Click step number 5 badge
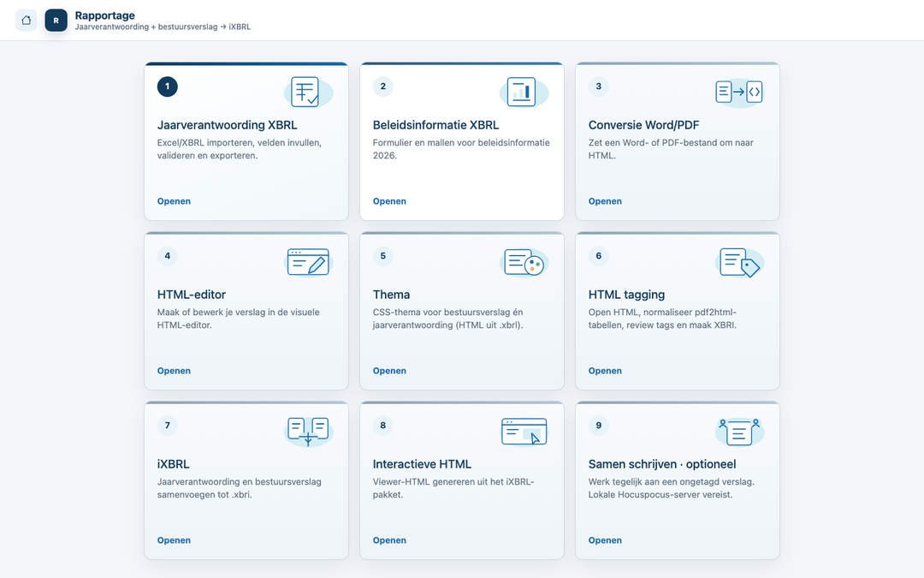This screenshot has height=578, width=924. (383, 256)
